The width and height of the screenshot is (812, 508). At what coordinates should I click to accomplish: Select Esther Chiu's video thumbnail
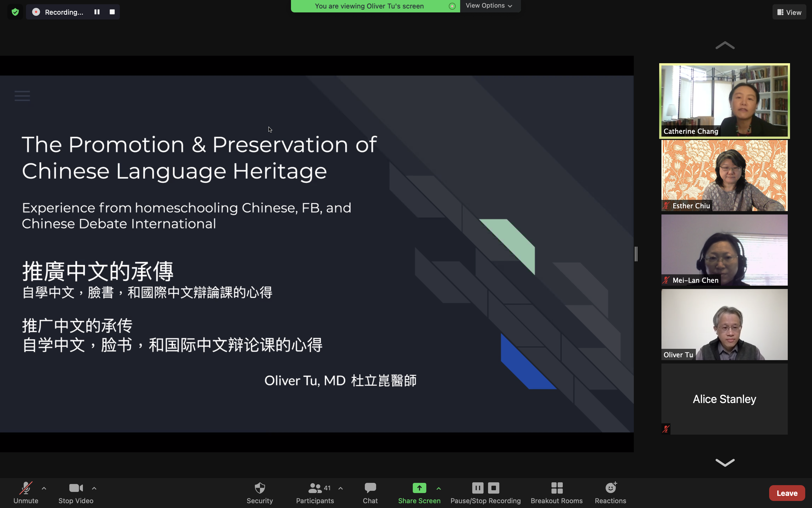coord(724,175)
